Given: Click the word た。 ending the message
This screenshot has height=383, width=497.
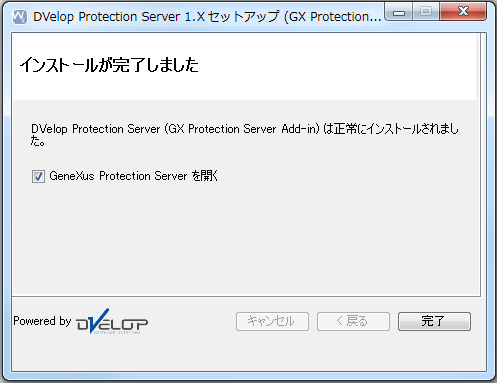Looking at the screenshot, I should [x=38, y=141].
